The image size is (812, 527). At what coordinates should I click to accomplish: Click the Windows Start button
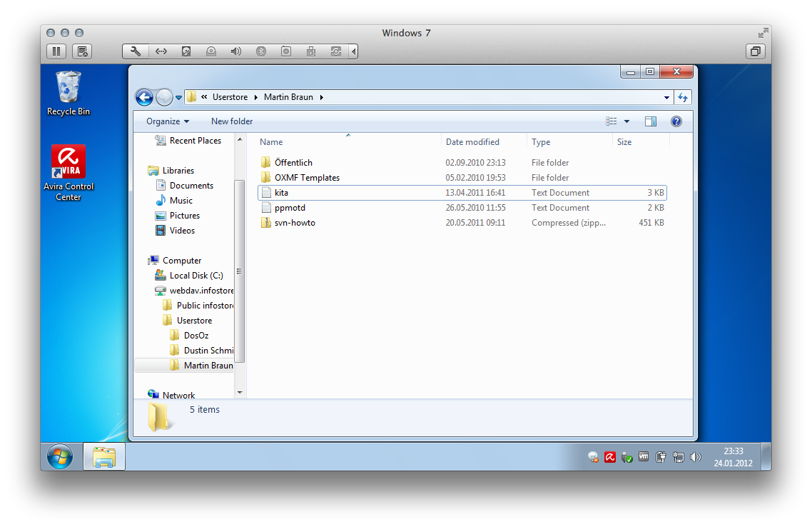pos(61,457)
